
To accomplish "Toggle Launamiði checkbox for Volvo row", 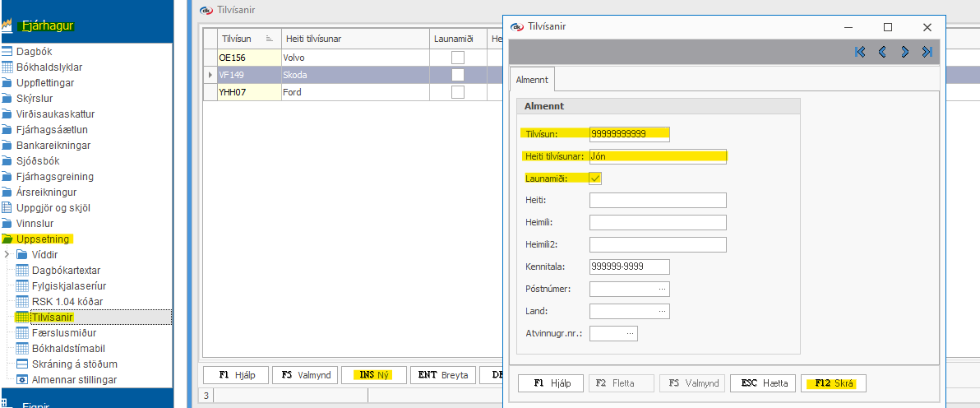I will (x=458, y=58).
